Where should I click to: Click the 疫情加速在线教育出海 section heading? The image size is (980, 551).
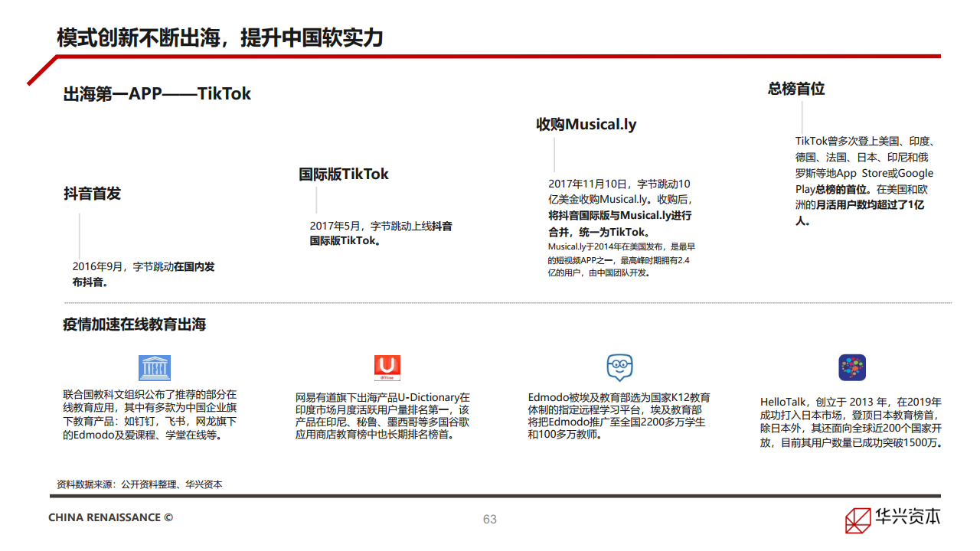pos(135,324)
